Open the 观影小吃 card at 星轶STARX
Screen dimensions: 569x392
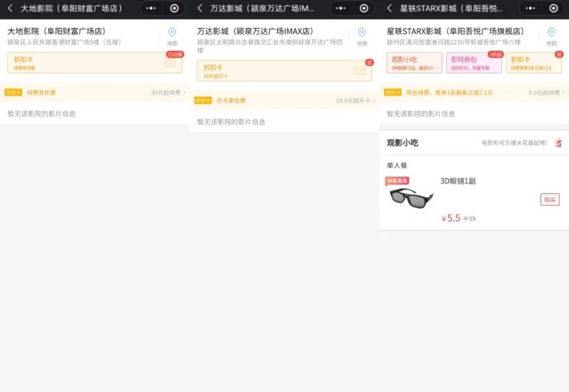414,63
